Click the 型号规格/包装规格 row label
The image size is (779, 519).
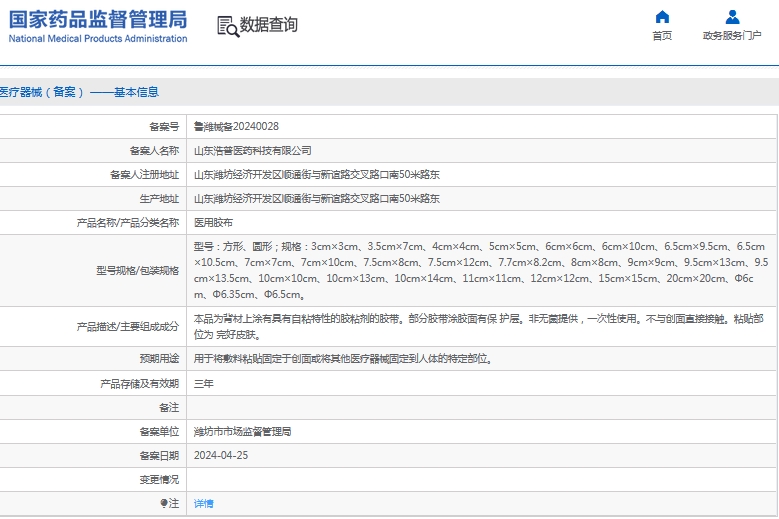[138, 271]
